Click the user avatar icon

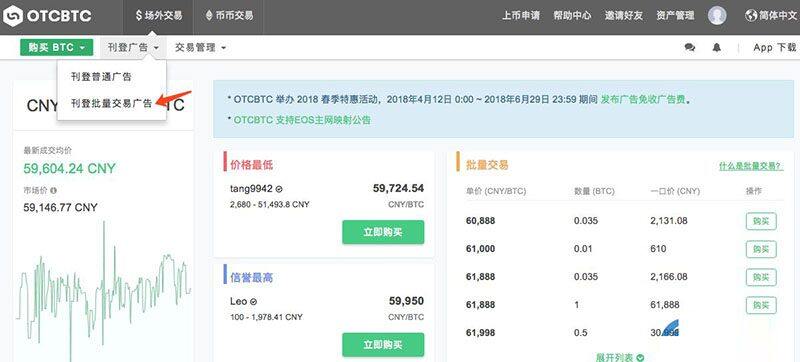[717, 16]
